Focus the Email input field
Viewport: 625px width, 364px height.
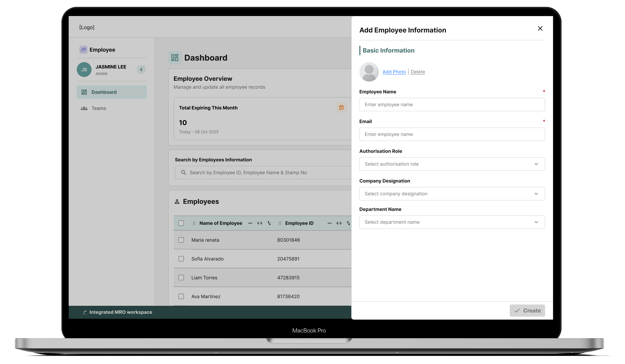pos(452,134)
